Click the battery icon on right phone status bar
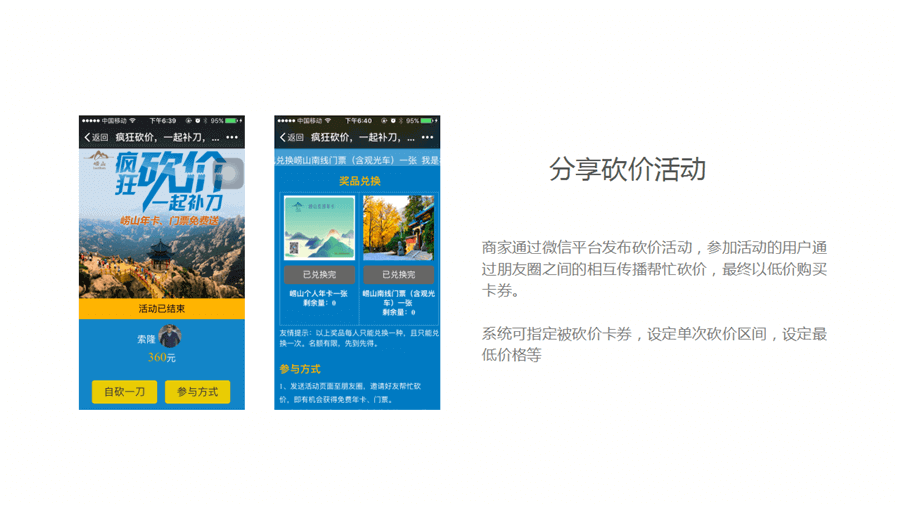Screen dimensions: 900x506 [432, 121]
